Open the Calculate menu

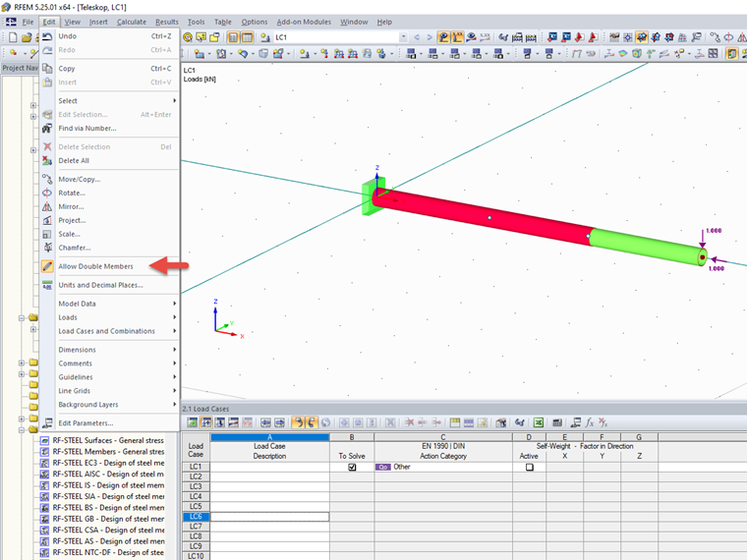[x=132, y=22]
